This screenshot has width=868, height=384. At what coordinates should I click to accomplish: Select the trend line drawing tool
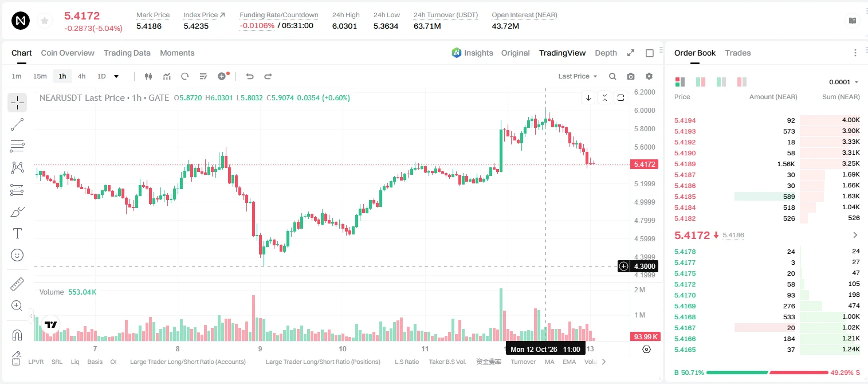pyautogui.click(x=17, y=124)
